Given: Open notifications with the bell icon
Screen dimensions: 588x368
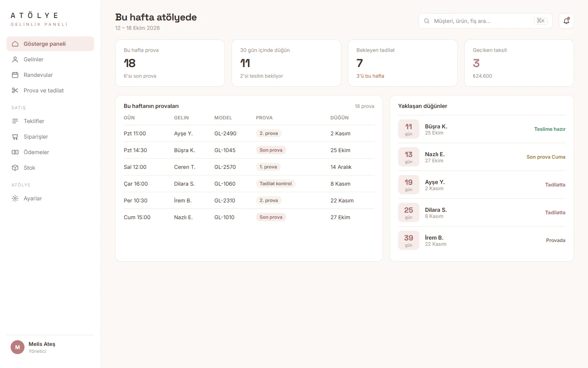Looking at the screenshot, I should coord(566,21).
